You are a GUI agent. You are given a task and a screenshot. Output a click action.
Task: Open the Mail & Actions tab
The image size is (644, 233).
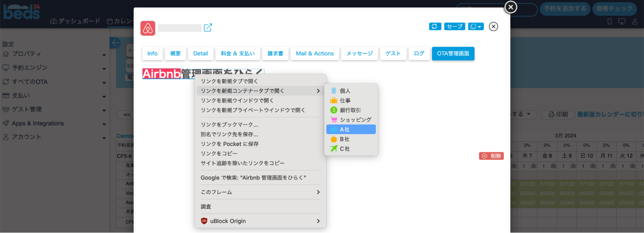315,53
